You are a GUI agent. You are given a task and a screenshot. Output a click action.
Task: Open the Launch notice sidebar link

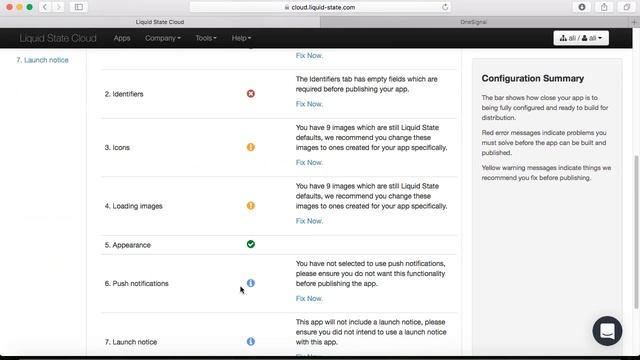pos(42,60)
